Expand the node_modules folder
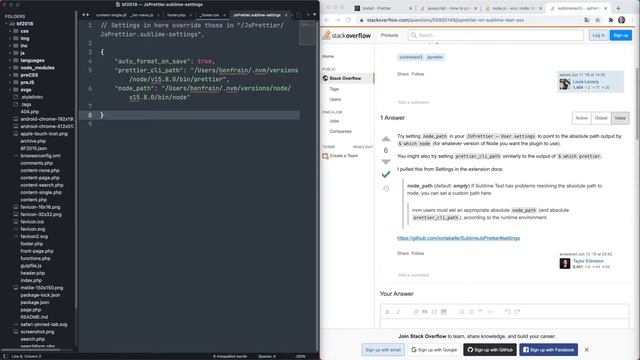 [x=10, y=68]
